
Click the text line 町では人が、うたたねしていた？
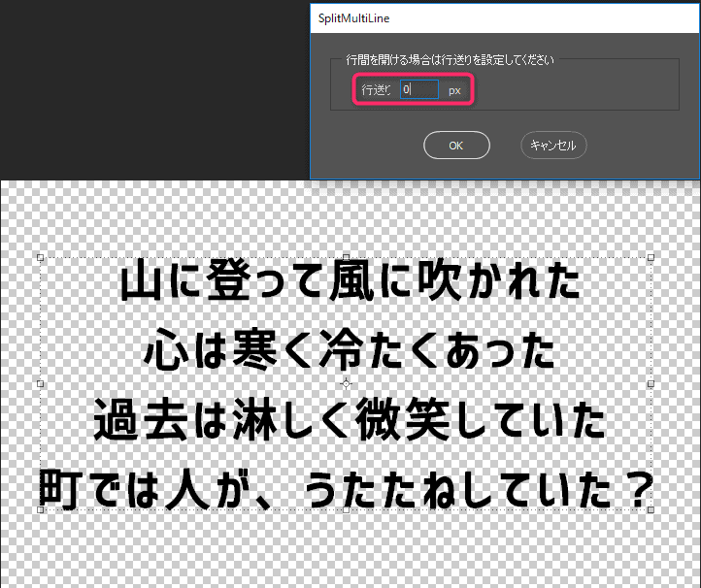click(345, 489)
